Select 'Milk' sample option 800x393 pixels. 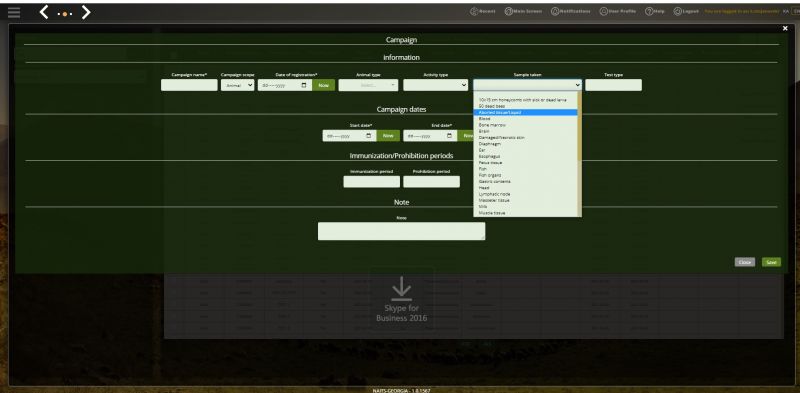coord(526,206)
